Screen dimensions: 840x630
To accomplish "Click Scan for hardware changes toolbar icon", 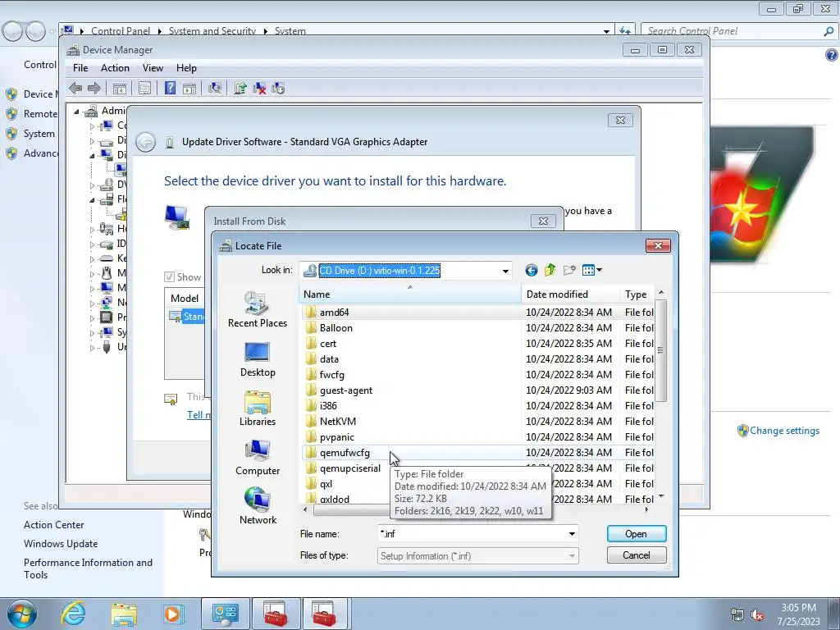I will tap(215, 89).
